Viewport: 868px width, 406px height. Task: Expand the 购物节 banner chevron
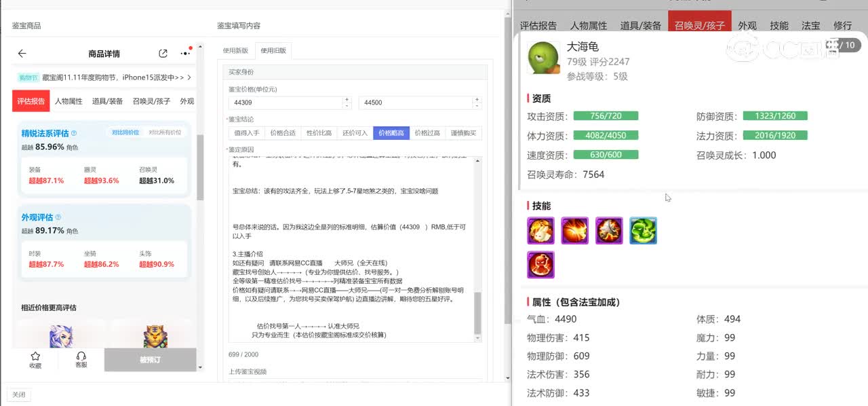(x=189, y=77)
